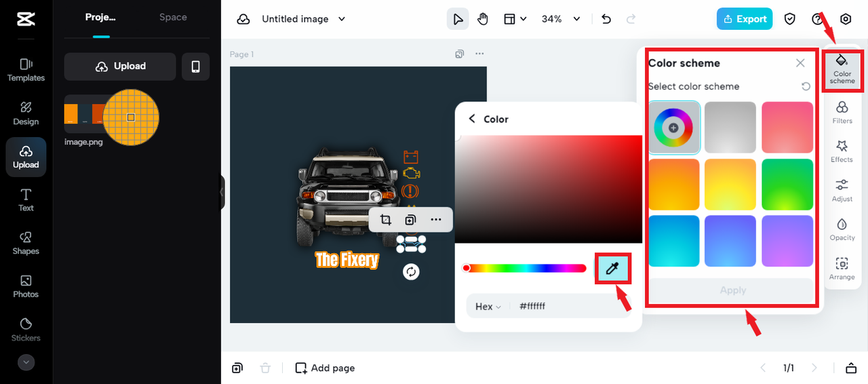Select the pink gradient color scheme
868x384 pixels.
pos(787,128)
